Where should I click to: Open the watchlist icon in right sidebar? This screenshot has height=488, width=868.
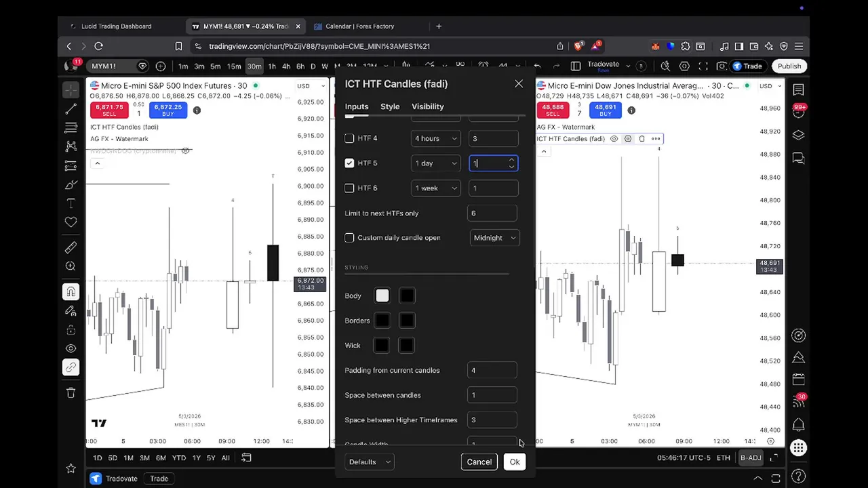798,90
